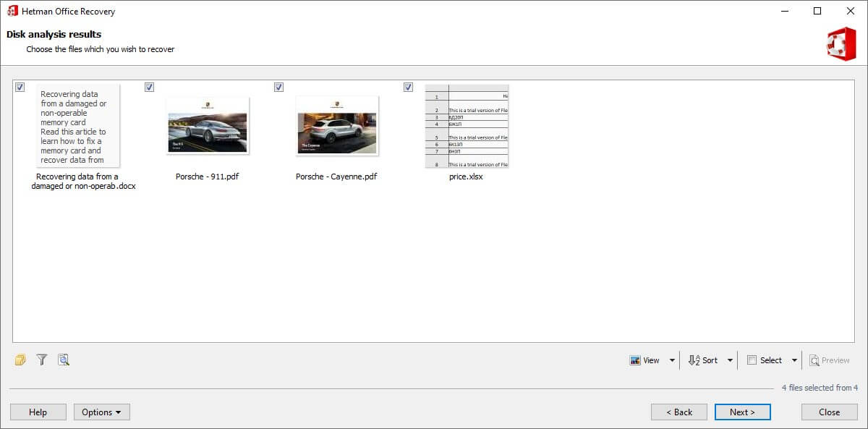This screenshot has height=429, width=868.
Task: Click the Next > button
Action: click(x=742, y=412)
